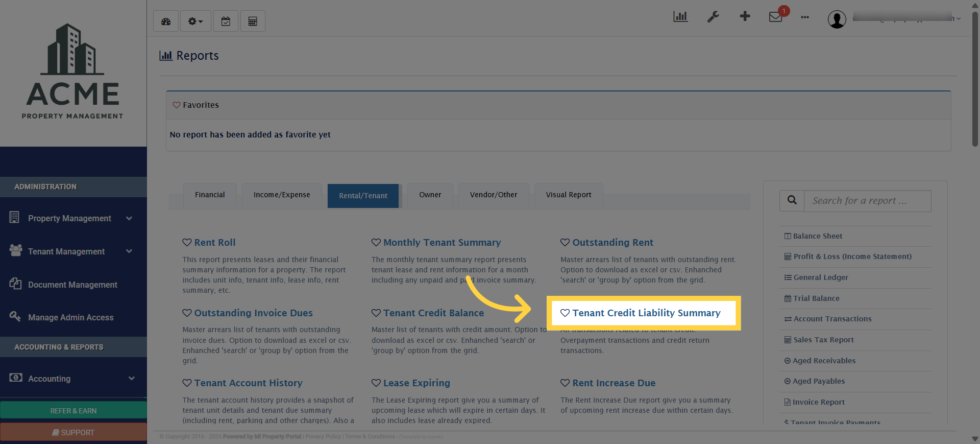Open the user profile avatar menu
Viewport: 980px width, 444px height.
coord(837,19)
